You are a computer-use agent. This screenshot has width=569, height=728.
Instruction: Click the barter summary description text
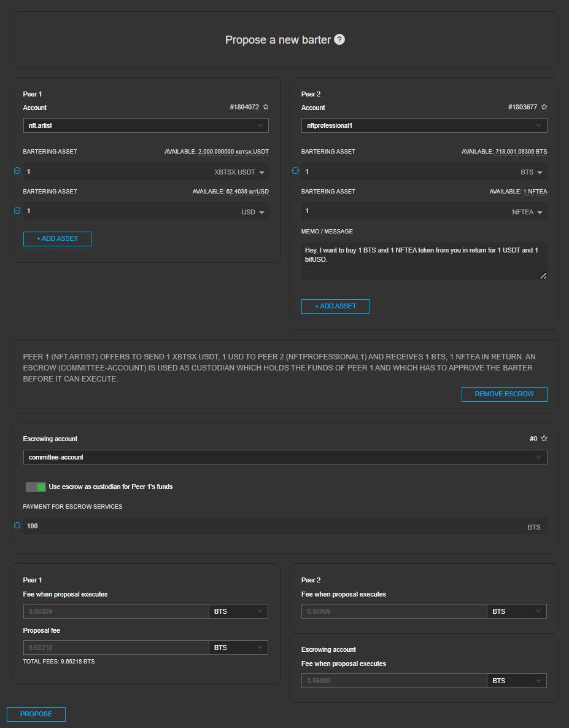click(279, 368)
